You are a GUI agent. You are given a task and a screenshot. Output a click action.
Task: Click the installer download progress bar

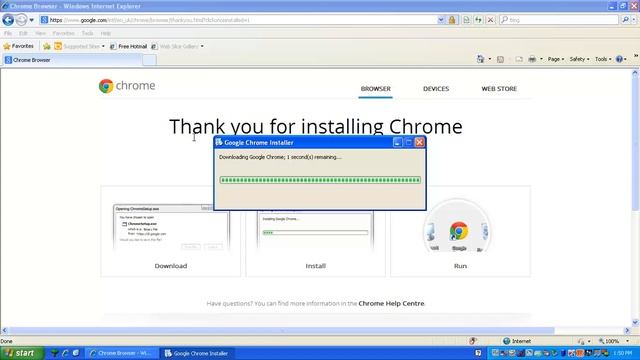coord(320,180)
